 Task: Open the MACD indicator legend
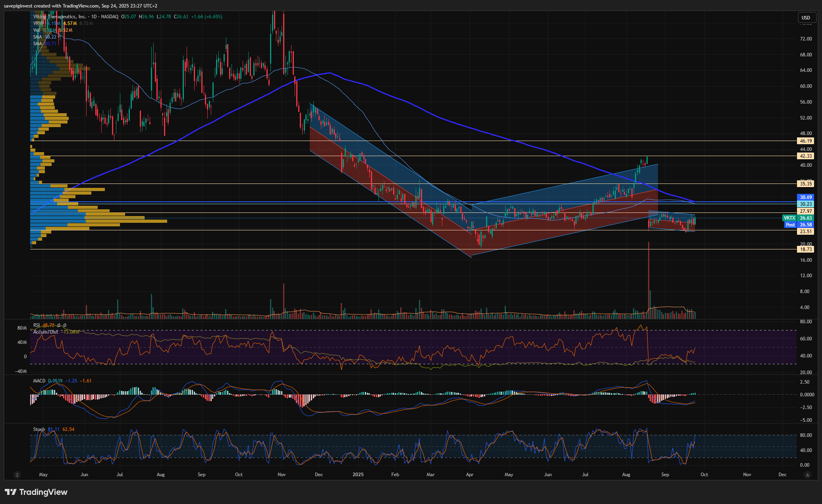pyautogui.click(x=39, y=381)
